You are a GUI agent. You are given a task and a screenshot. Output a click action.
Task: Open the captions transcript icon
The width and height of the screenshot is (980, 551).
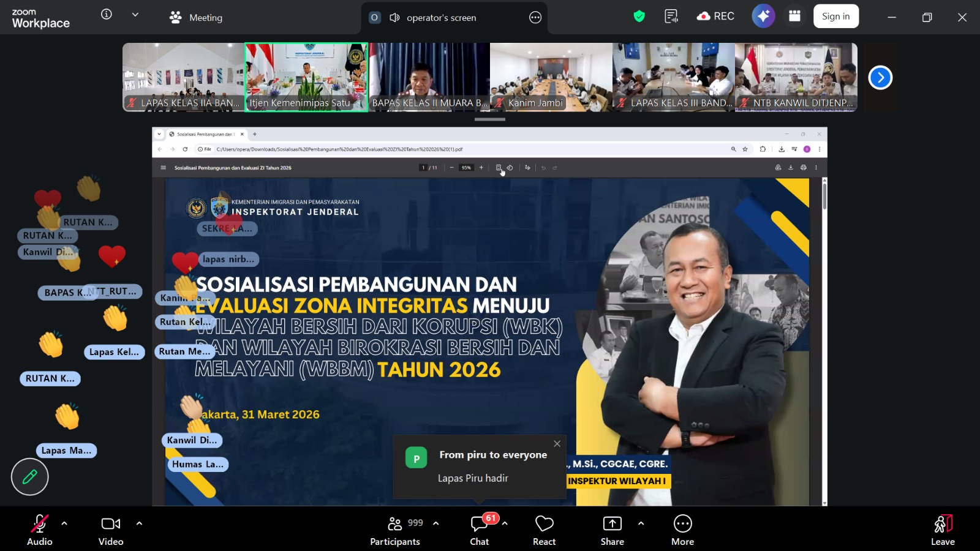[x=671, y=17]
